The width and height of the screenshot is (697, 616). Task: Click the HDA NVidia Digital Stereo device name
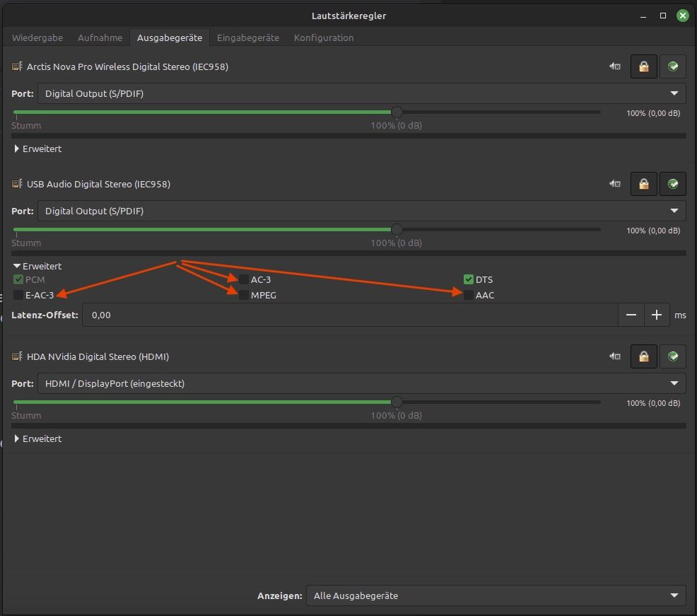coord(98,356)
